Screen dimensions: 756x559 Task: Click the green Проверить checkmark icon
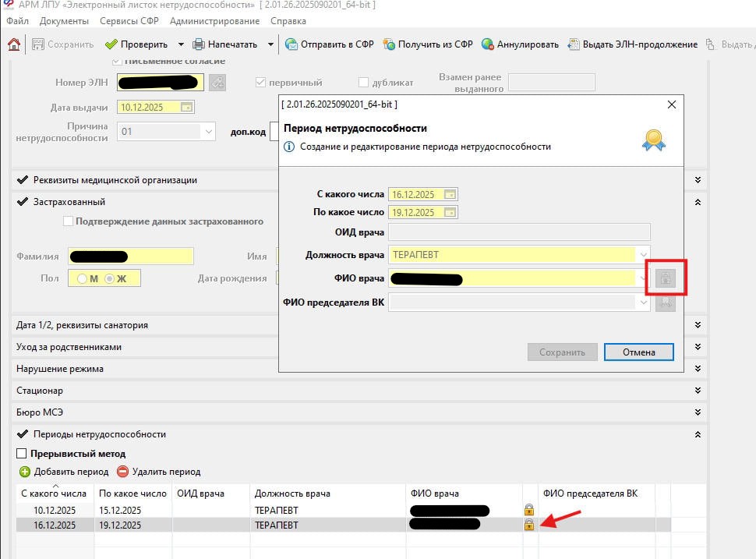pyautogui.click(x=111, y=44)
